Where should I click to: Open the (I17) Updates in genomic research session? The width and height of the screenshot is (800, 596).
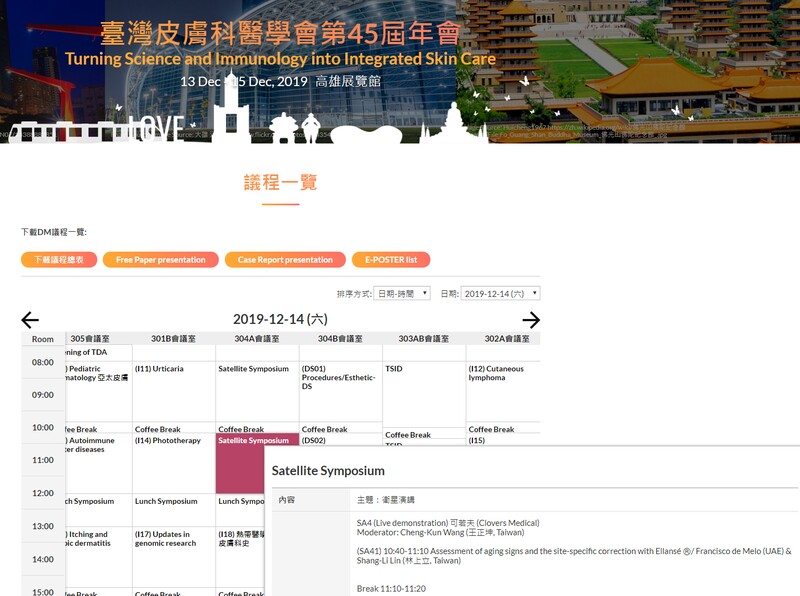174,557
